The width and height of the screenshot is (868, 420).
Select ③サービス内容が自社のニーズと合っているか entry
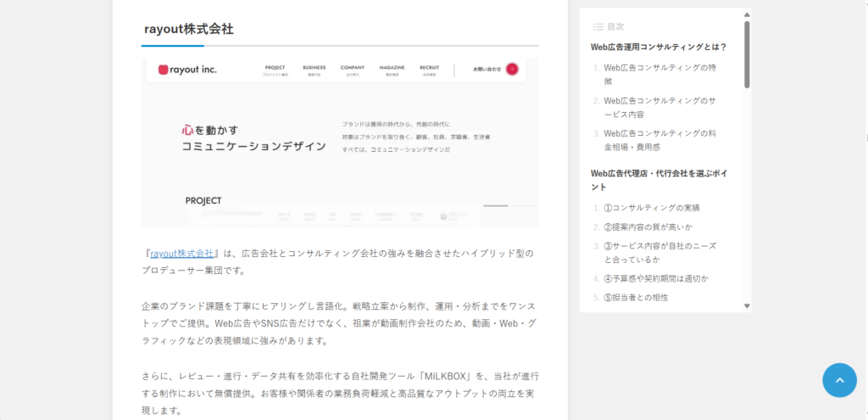point(659,253)
